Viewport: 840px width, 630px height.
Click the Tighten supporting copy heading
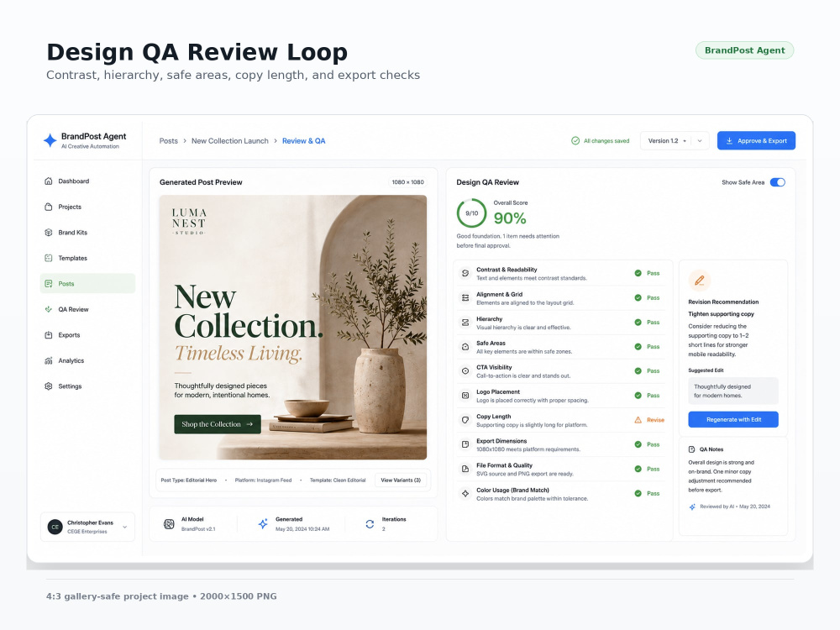tap(721, 314)
